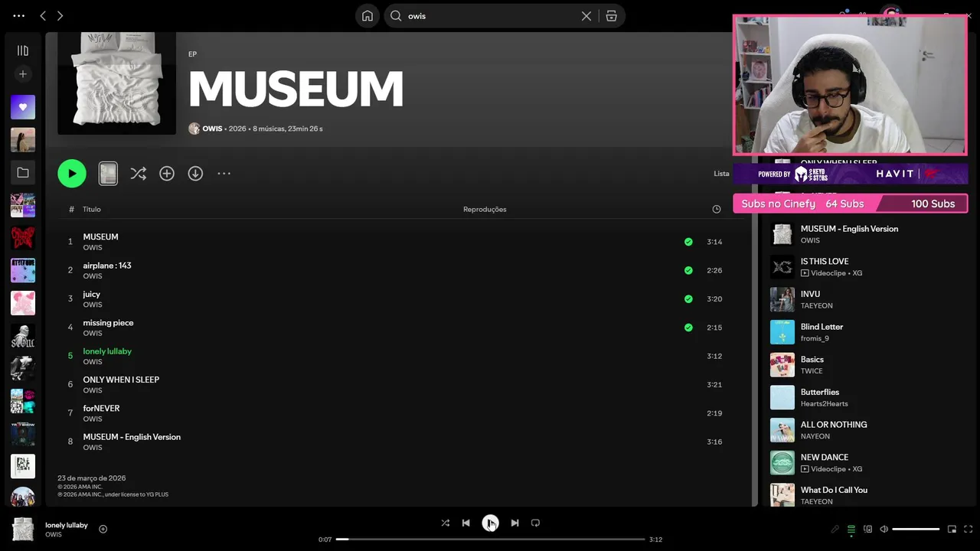
Task: Open Liked Songs purple heart tile
Action: click(x=23, y=107)
